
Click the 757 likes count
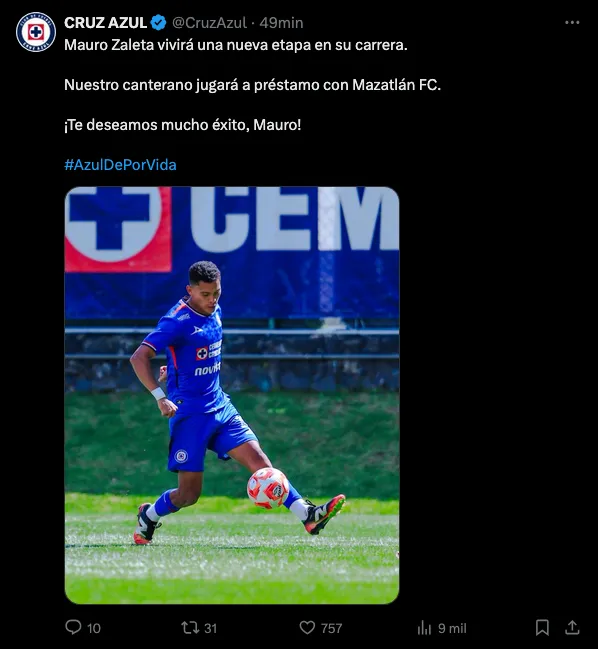(331, 628)
